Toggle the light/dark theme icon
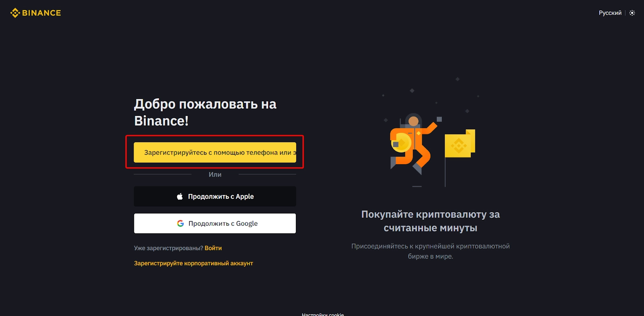This screenshot has height=316, width=644. coord(632,13)
